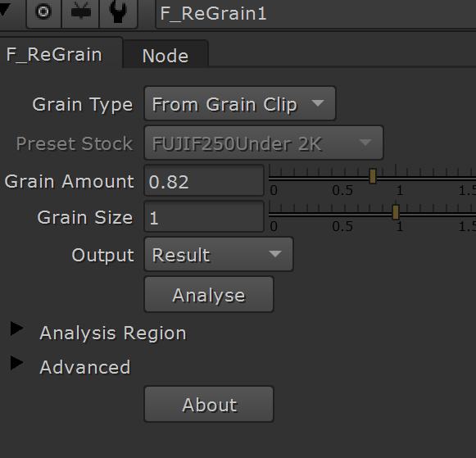476x458 pixels.
Task: Click the center node circular icon
Action: [x=43, y=12]
